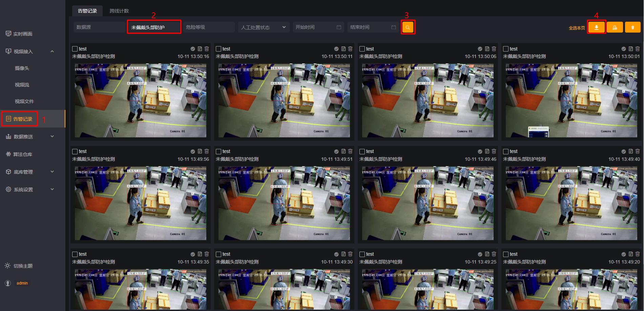Click the orange alarm-processing button beside download

(x=615, y=27)
